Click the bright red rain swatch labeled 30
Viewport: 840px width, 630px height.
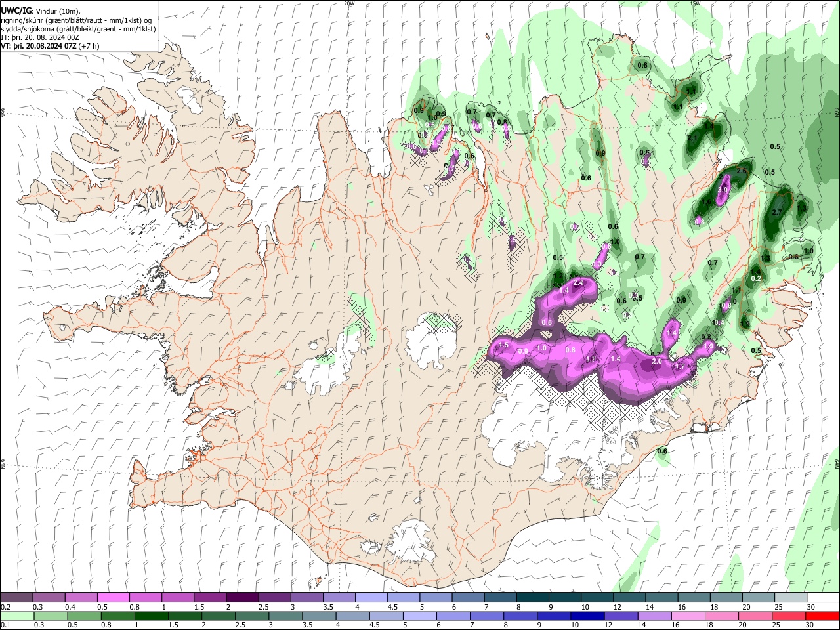point(822,616)
